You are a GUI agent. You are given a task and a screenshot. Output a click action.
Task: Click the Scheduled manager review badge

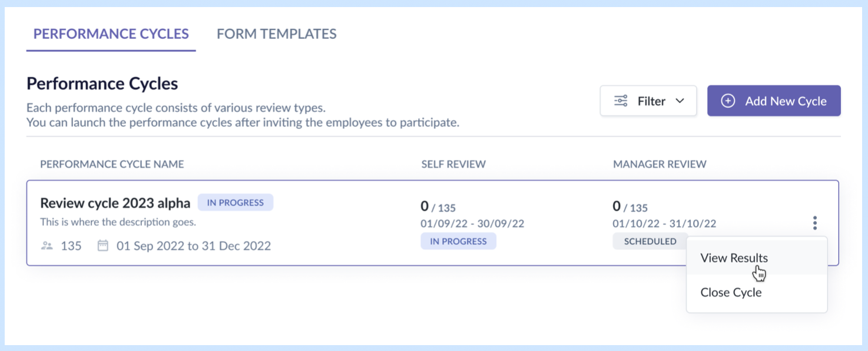coord(650,241)
